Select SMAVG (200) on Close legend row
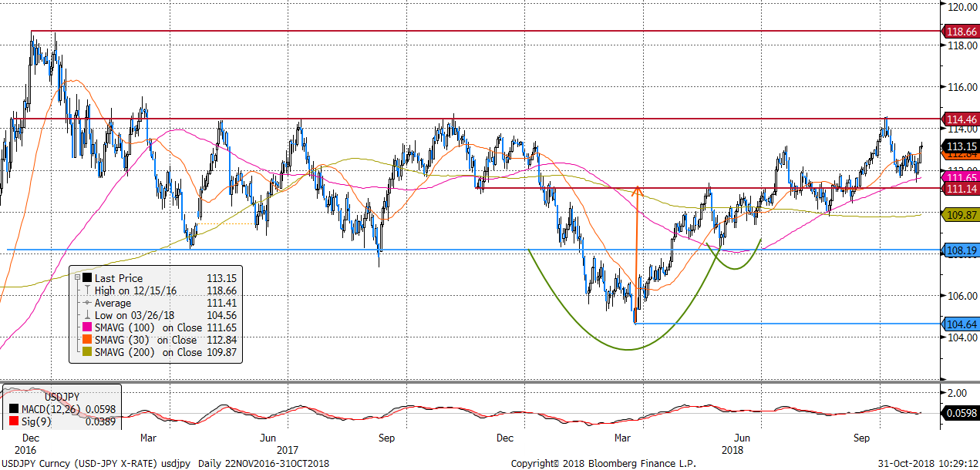Screen dimensions: 980x470 coord(160,352)
